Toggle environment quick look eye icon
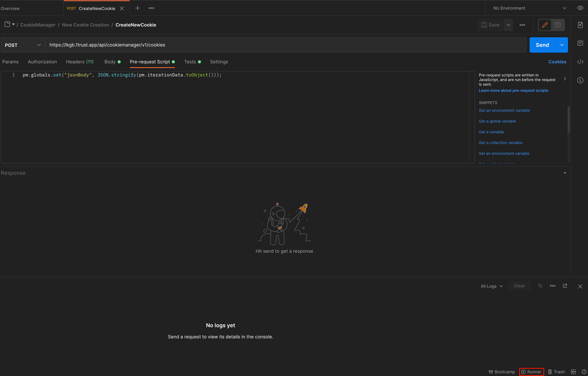 [x=580, y=8]
